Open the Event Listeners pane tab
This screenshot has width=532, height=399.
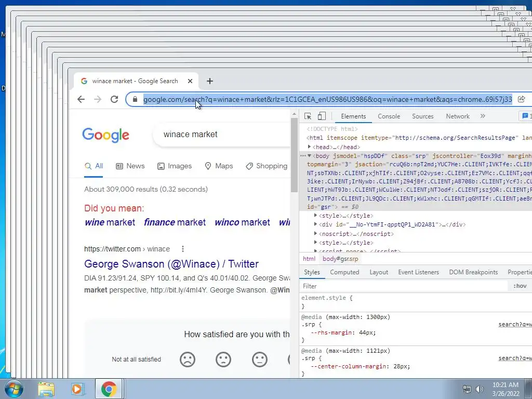click(x=418, y=272)
